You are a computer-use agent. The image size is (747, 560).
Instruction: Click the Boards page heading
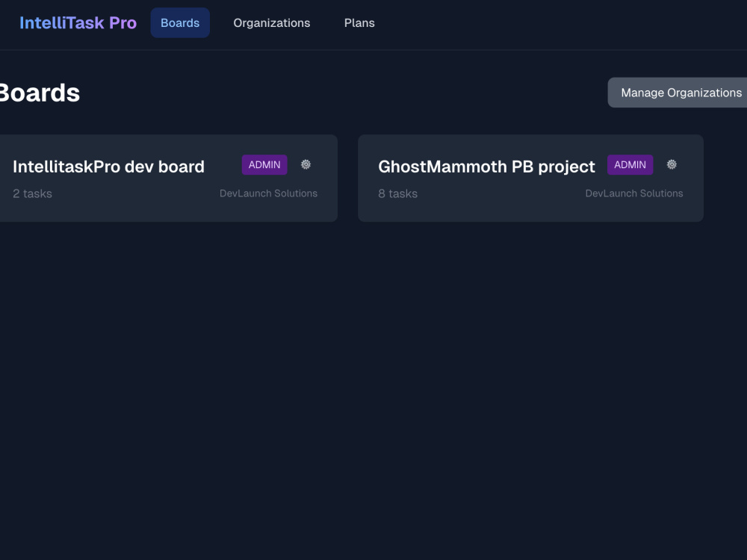tap(39, 93)
